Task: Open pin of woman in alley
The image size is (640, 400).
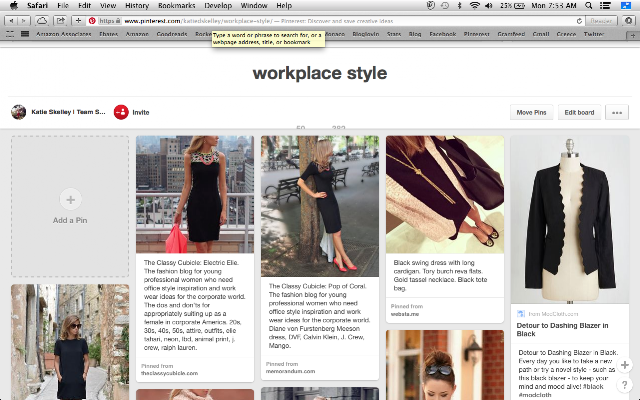Action: [70, 342]
